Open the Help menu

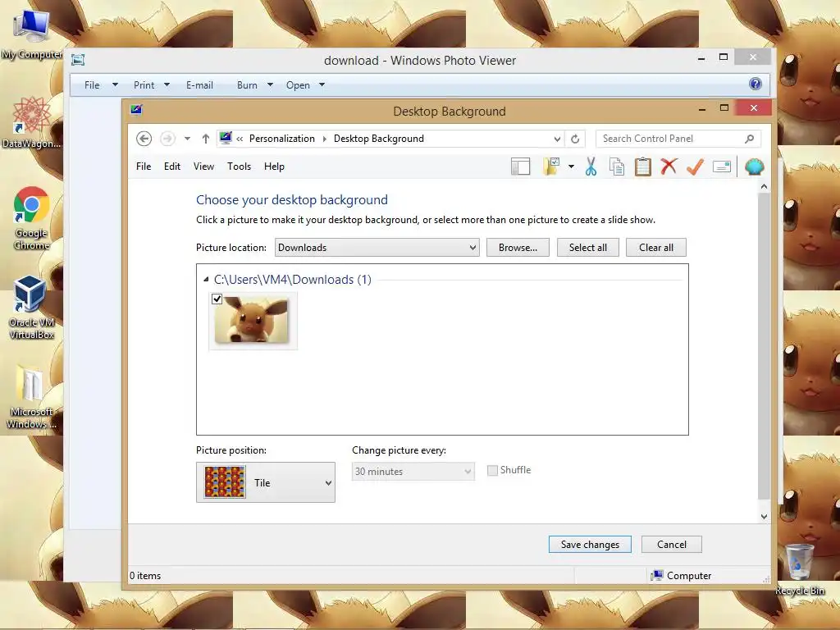tap(274, 167)
